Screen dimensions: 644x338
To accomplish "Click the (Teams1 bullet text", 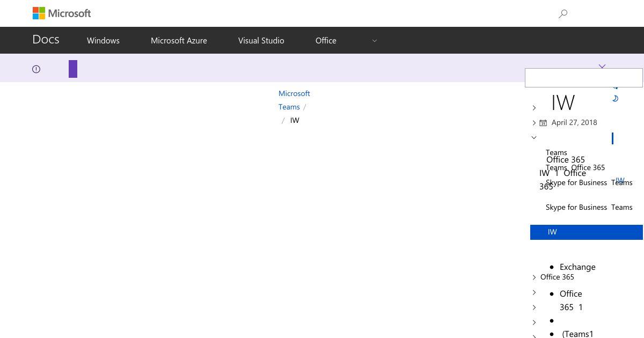I will tap(577, 334).
